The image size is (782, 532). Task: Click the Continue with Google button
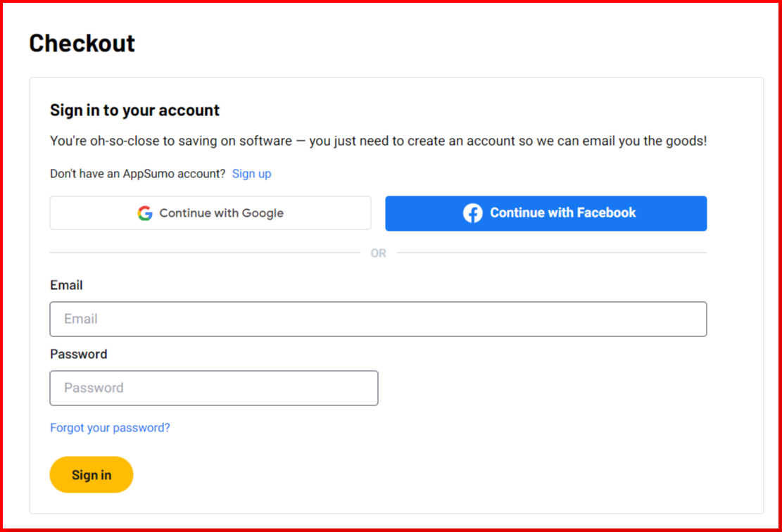[x=210, y=213]
